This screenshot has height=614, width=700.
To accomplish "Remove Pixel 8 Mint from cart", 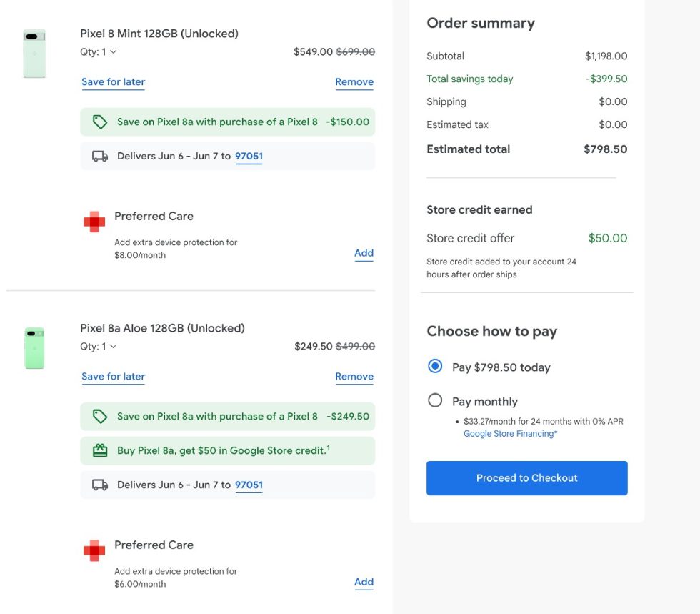I will 354,82.
